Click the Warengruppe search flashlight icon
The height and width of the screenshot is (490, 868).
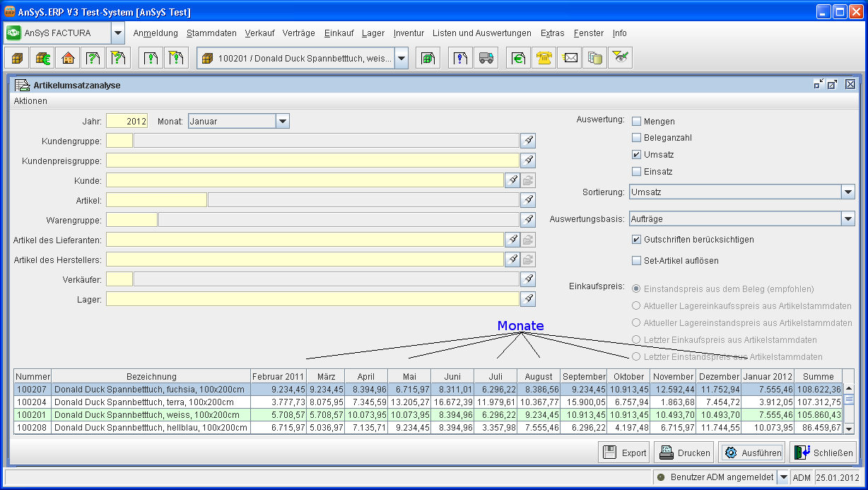coord(527,220)
